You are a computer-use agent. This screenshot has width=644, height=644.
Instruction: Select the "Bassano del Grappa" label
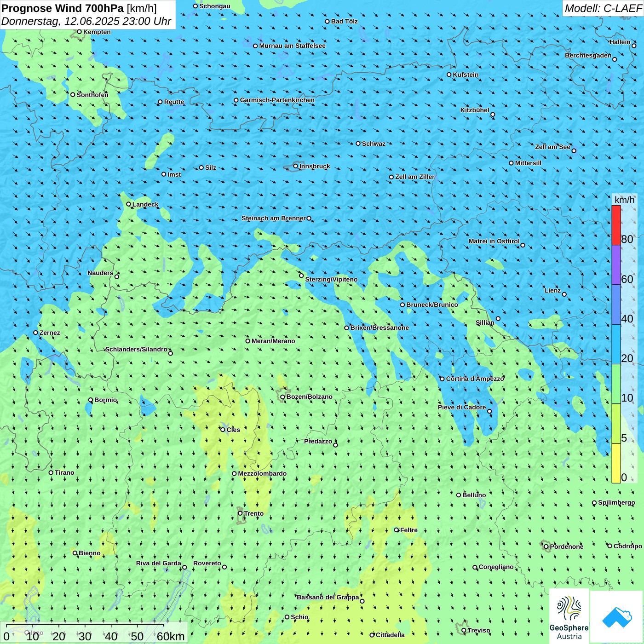[x=328, y=597]
